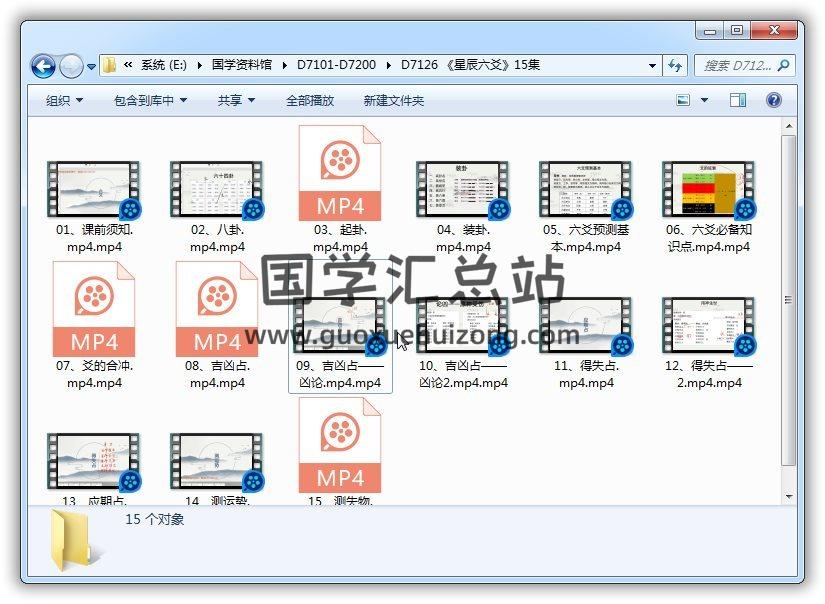This screenshot has width=825, height=604.
Task: Click 新建文件夹 button
Action: pos(394,100)
